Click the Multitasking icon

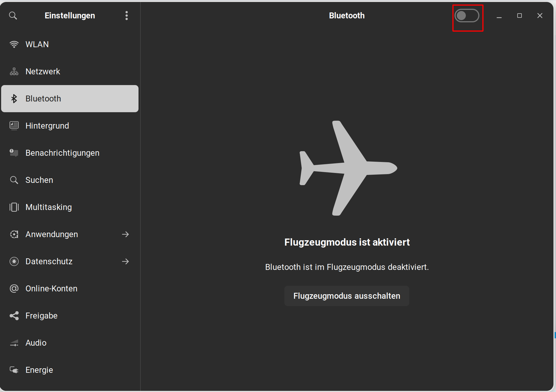pos(14,207)
